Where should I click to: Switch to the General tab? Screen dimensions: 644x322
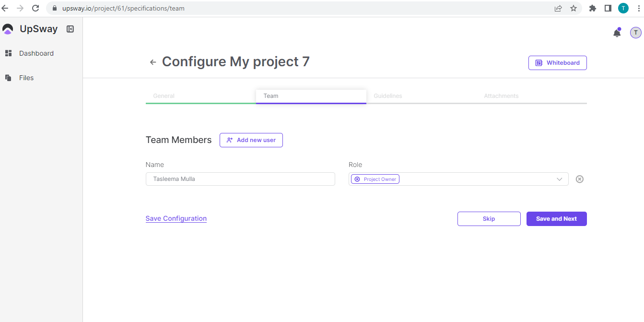pyautogui.click(x=164, y=96)
